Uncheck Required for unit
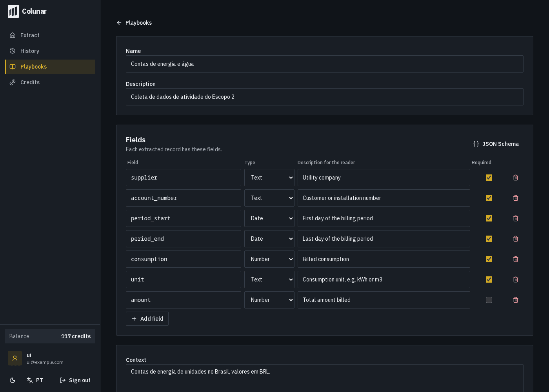Viewport: 549px width, 392px height. [489, 279]
